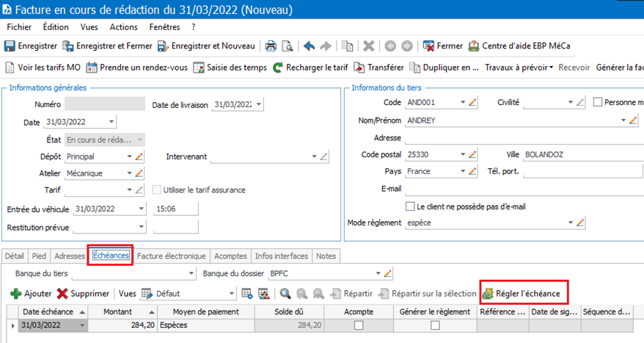Open the Atelier dropdown list
The height and width of the screenshot is (343, 644).
pos(129,173)
